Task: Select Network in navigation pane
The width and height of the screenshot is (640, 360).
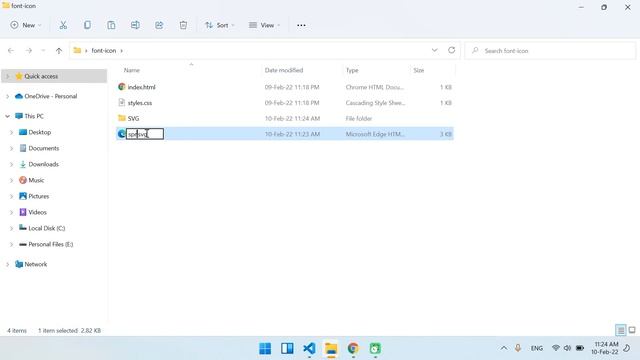Action: tap(36, 264)
